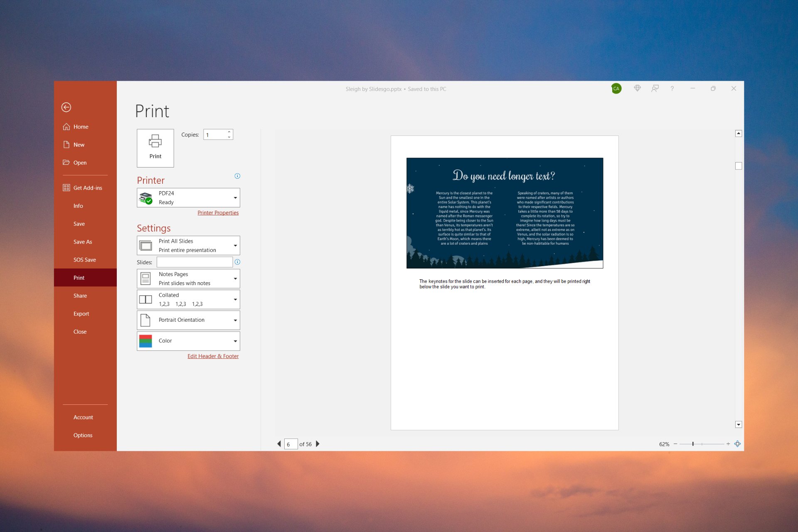The height and width of the screenshot is (532, 798).
Task: Click the Printer Properties link
Action: [218, 212]
